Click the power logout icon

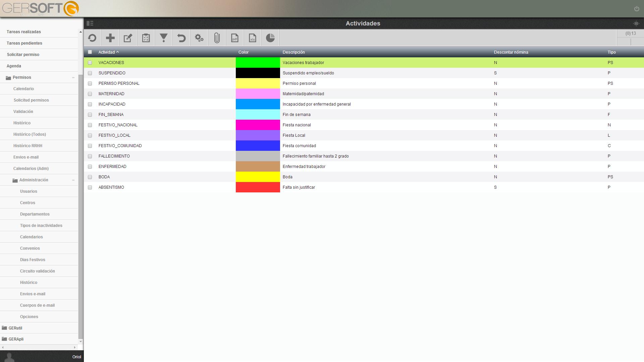(637, 9)
